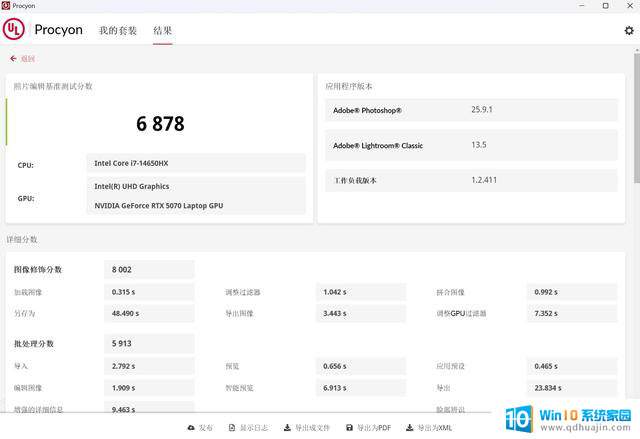Open the settings gear icon

tap(629, 30)
